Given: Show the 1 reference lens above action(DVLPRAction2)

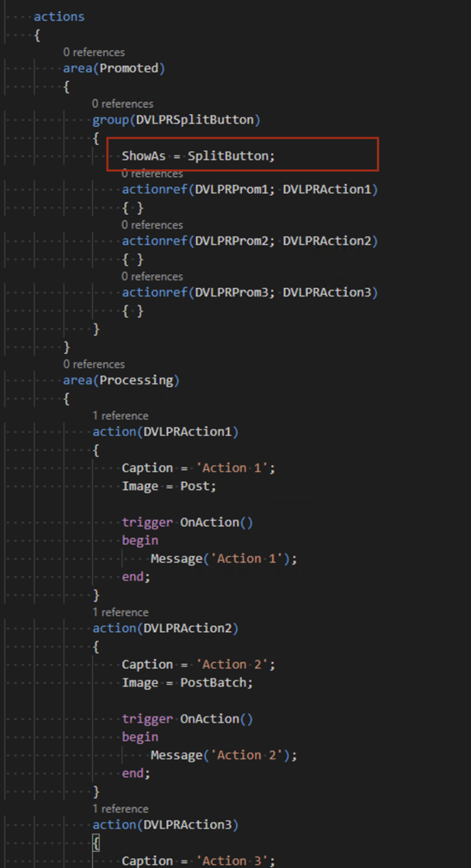Looking at the screenshot, I should [x=120, y=612].
